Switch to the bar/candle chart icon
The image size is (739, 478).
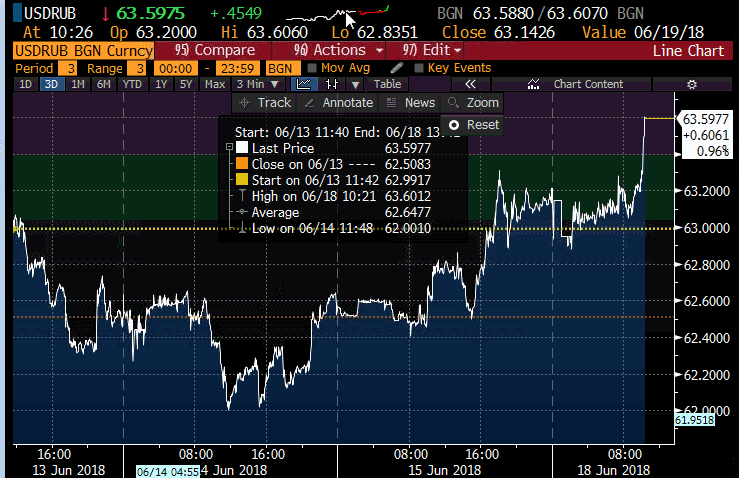[332, 84]
